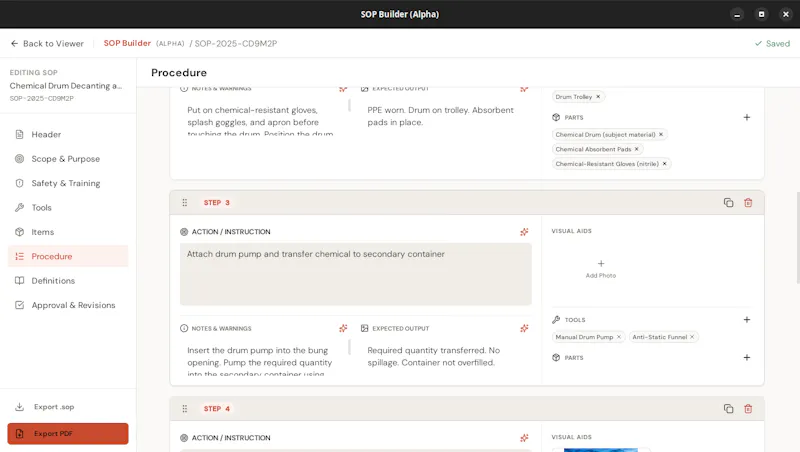Click the Anti-Static Funnel tag label

[x=659, y=337]
